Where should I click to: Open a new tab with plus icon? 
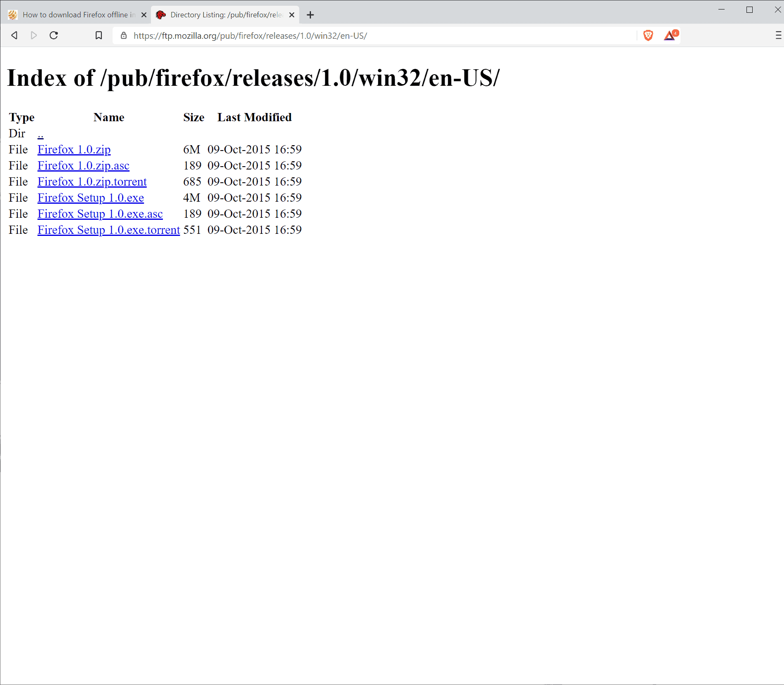pyautogui.click(x=310, y=15)
